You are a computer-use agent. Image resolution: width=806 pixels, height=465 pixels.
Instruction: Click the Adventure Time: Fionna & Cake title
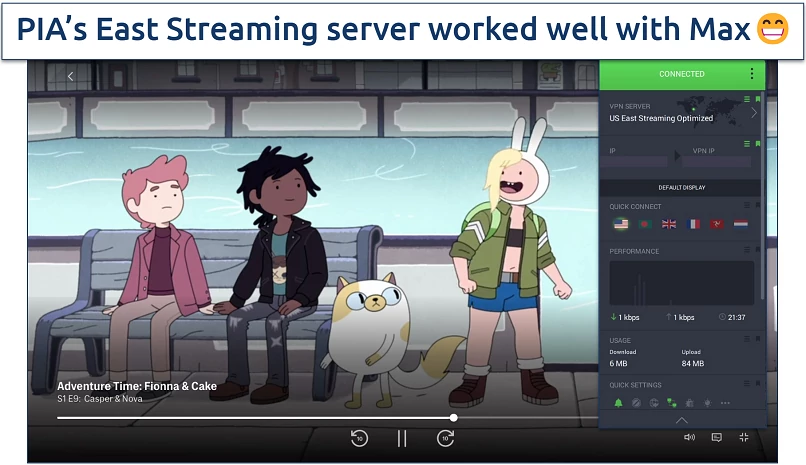137,386
